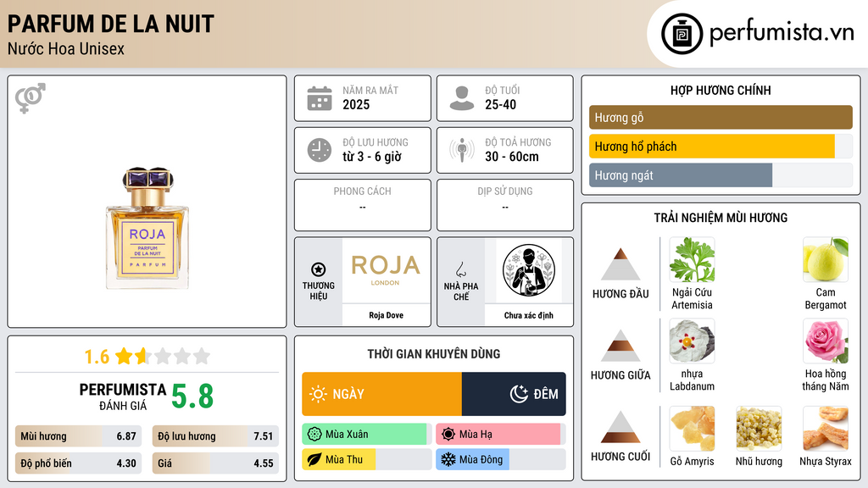Click the Hợp hương chính heading
Image resolution: width=868 pixels, height=488 pixels.
pos(721,90)
